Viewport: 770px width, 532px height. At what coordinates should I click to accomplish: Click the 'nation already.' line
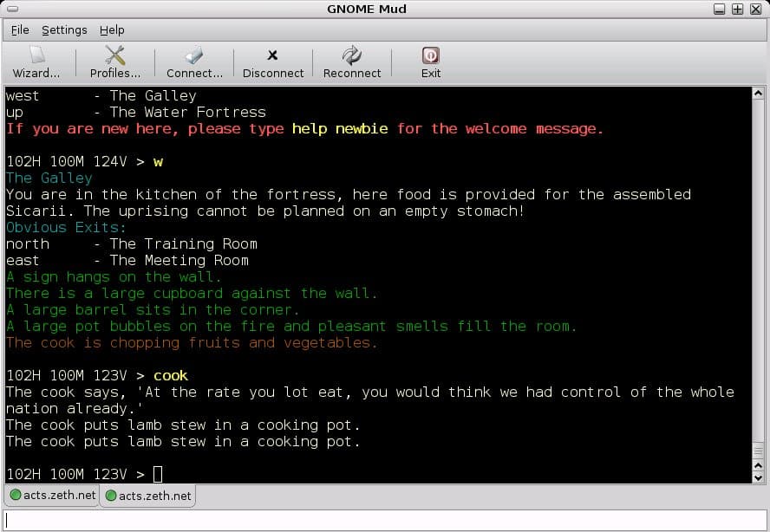point(75,409)
